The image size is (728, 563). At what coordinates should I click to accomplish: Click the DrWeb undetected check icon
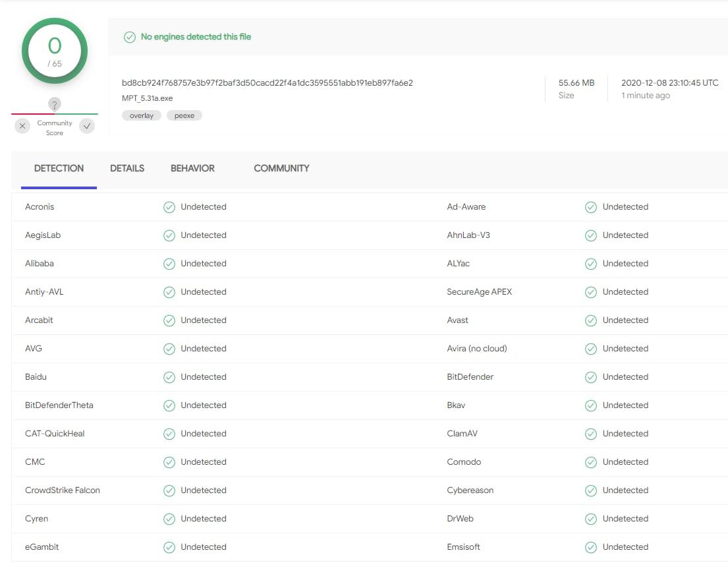pyautogui.click(x=590, y=519)
